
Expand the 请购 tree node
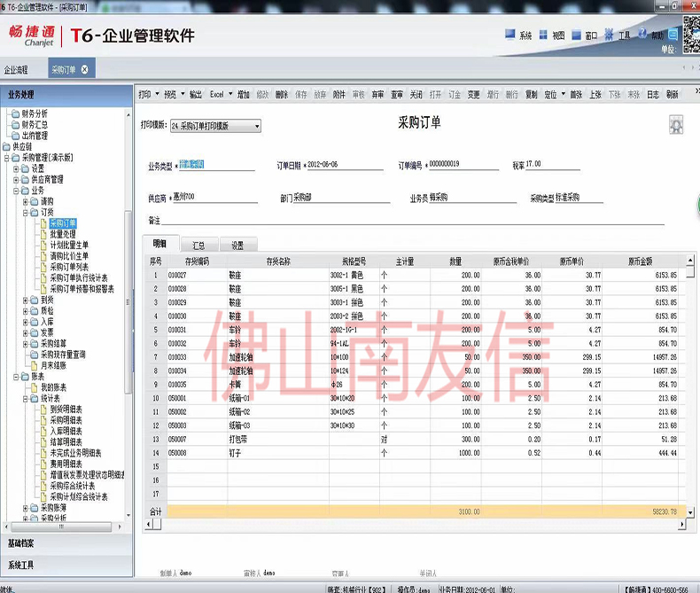click(26, 201)
